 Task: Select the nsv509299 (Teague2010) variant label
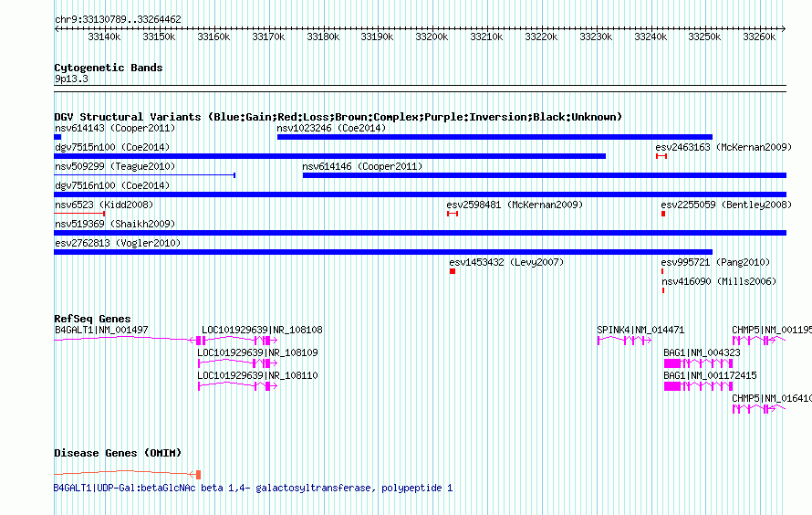(x=115, y=166)
